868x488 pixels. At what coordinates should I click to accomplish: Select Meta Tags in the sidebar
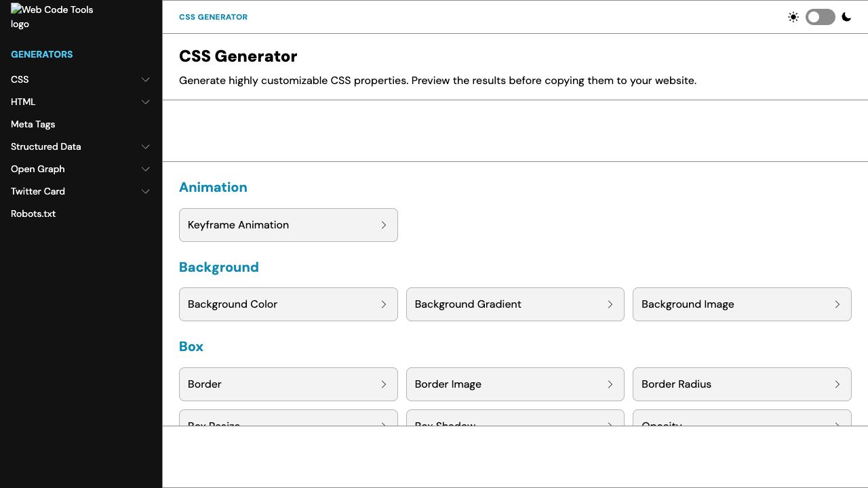tap(33, 124)
